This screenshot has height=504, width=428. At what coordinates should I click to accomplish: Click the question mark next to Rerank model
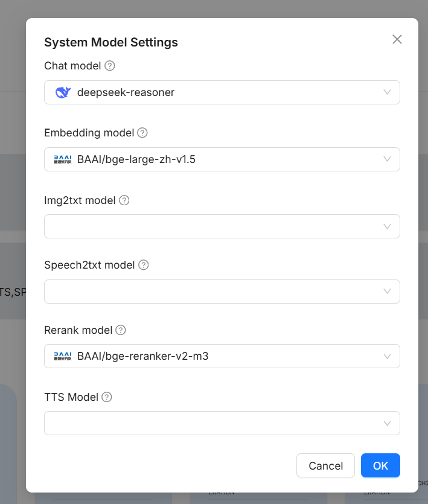pyautogui.click(x=121, y=330)
